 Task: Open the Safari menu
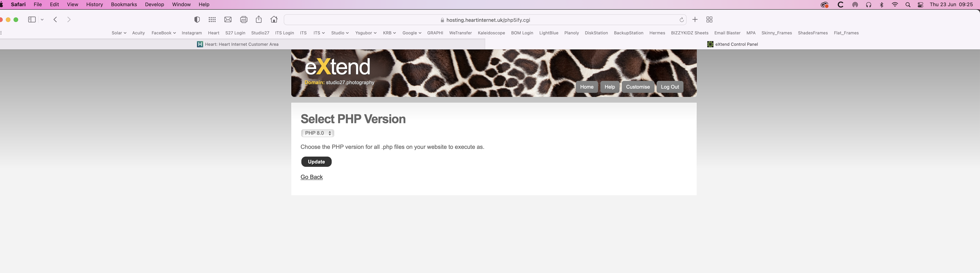coord(18,5)
